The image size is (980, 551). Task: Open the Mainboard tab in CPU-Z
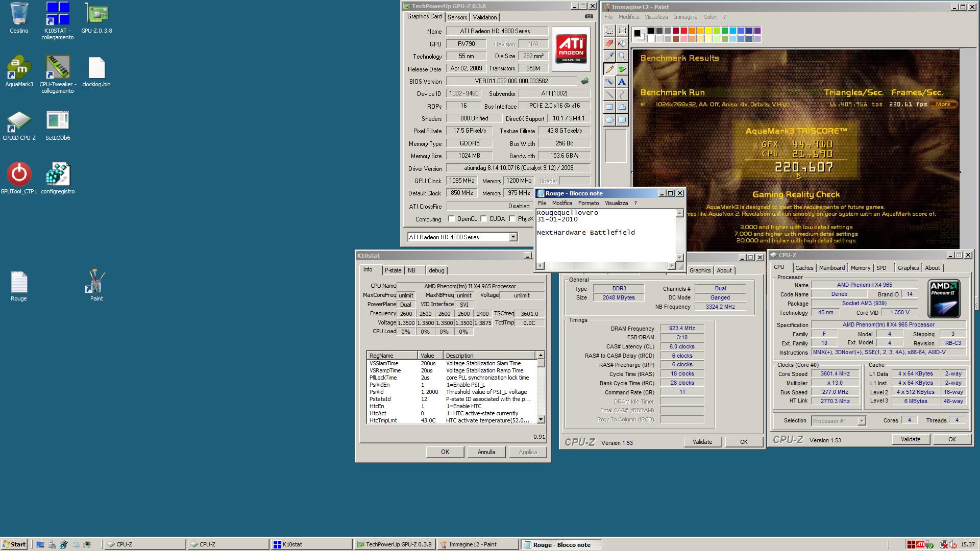[831, 268]
